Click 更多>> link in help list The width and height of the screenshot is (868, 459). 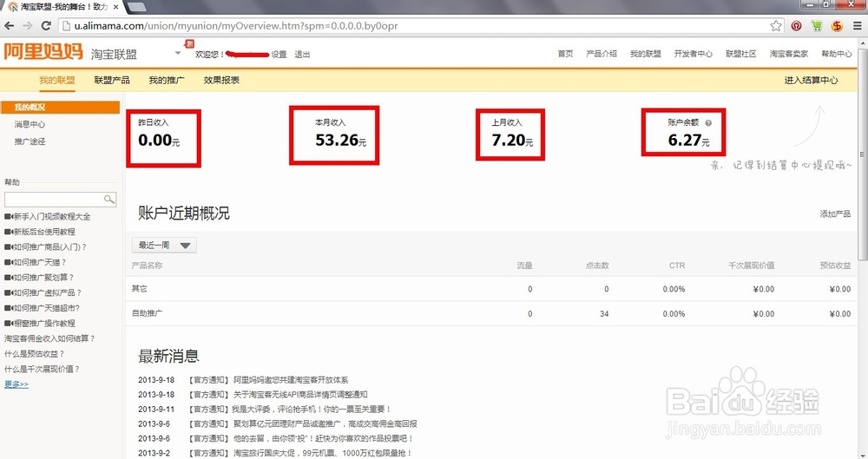(x=16, y=384)
